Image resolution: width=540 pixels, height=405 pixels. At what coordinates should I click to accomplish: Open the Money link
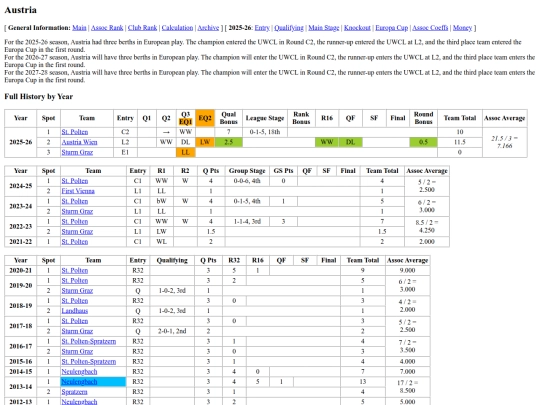tap(462, 28)
